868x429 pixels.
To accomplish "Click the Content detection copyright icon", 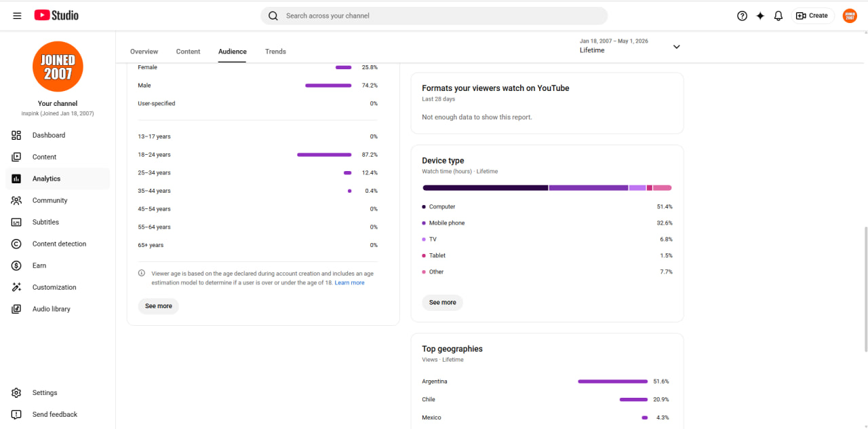I will click(16, 244).
